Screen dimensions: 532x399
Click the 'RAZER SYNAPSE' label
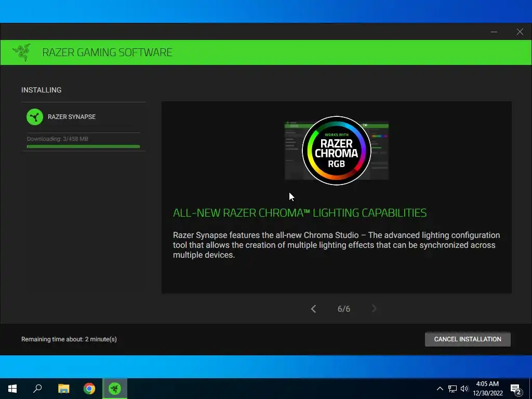click(x=72, y=117)
